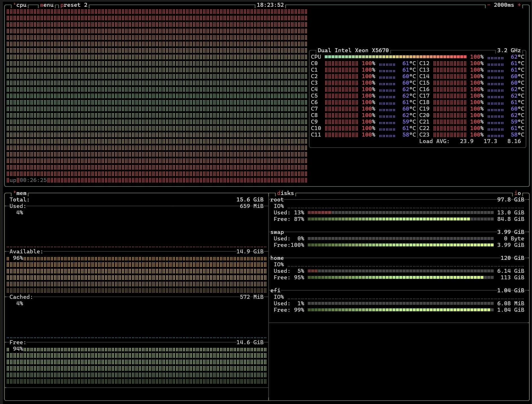
Task: Click the 2000ms update interval value
Action: (x=504, y=5)
